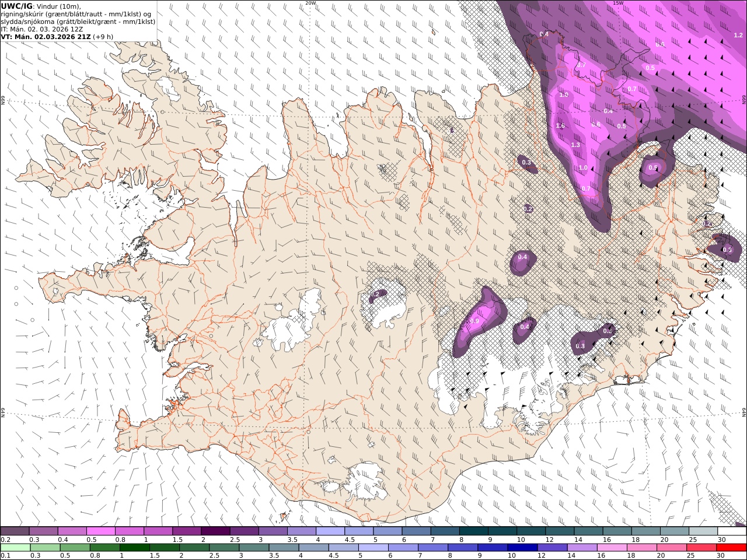Pick the darkest green 1 rainfall swatch
The height and width of the screenshot is (560, 747).
[x=134, y=547]
